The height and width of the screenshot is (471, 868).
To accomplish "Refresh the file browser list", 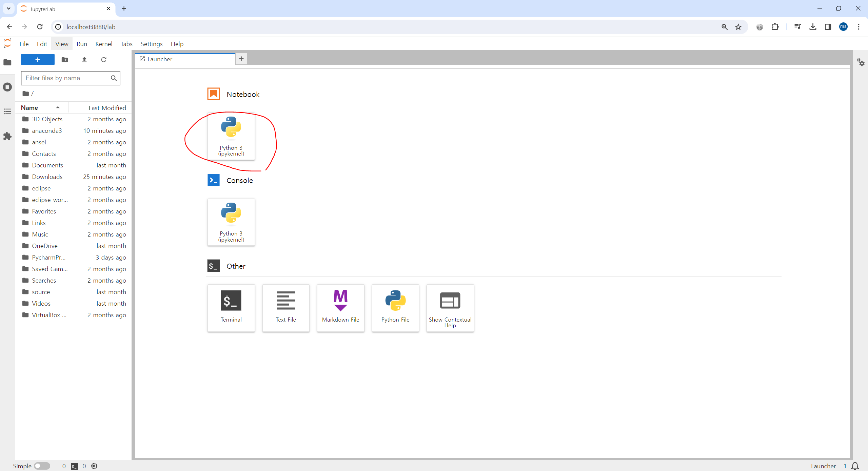I will pos(104,60).
